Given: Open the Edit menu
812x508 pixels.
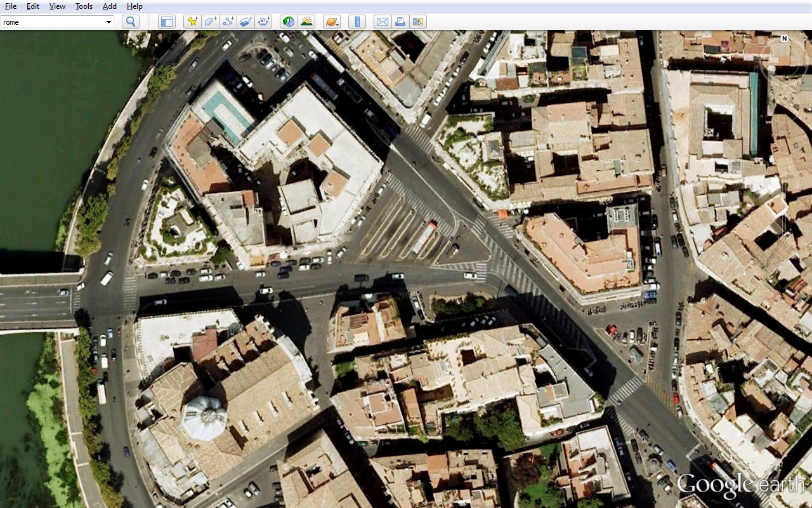Looking at the screenshot, I should (x=33, y=6).
